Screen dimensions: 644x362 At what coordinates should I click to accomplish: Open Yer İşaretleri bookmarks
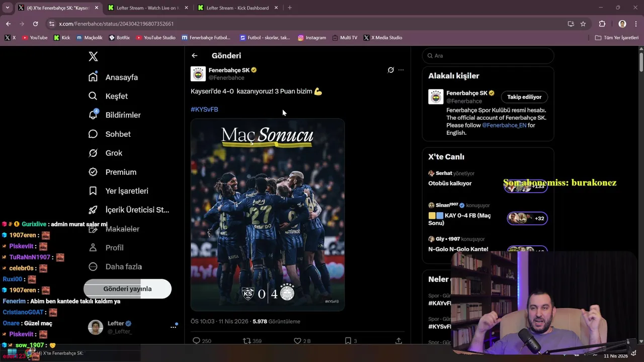[118, 191]
